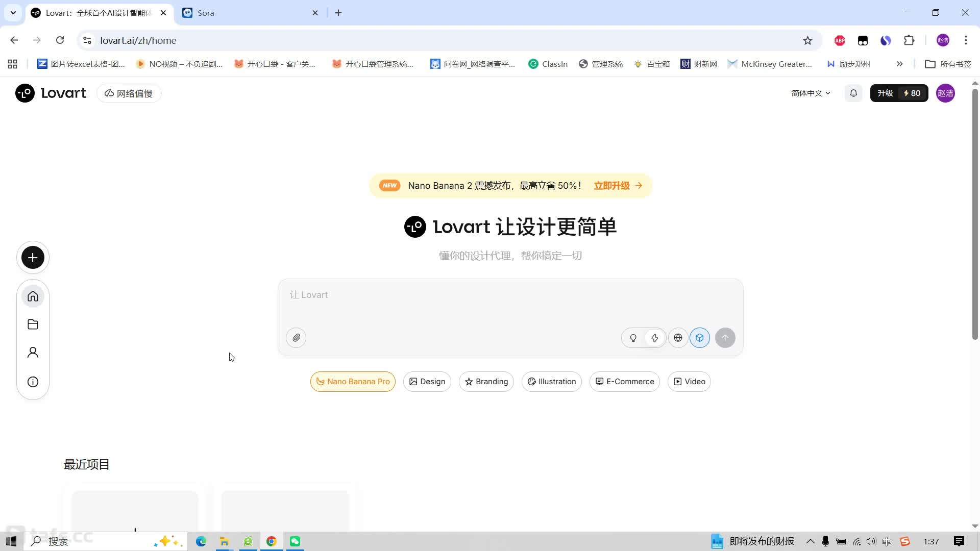Open the user profile sidebar icon
The image size is (980, 551).
point(33,353)
